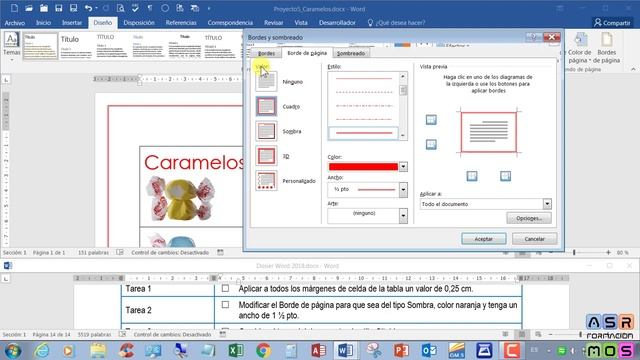Open the Temas themes gallery
The image size is (640, 360).
11,47
